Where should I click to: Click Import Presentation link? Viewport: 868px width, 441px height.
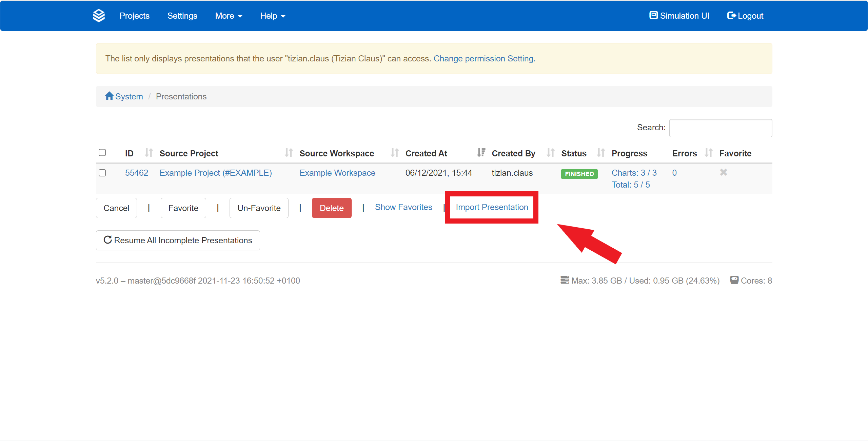click(x=492, y=207)
